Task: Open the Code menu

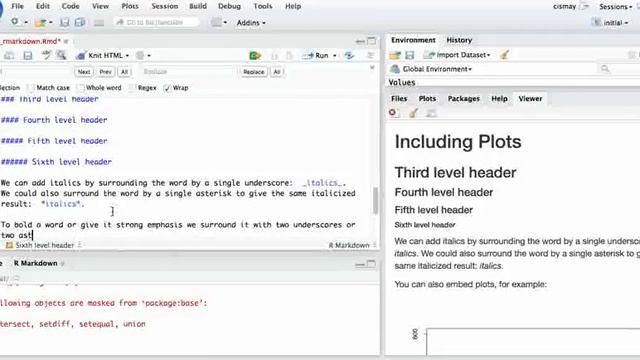Action: (x=70, y=7)
